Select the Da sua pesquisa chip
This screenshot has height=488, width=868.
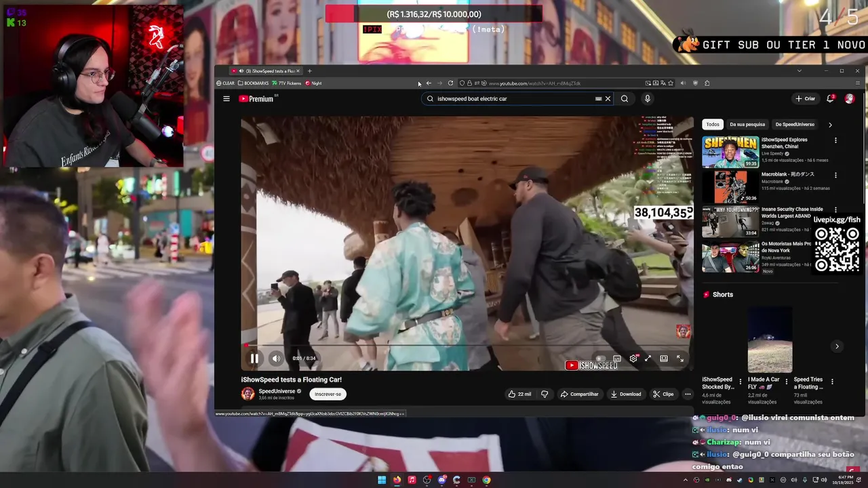point(747,125)
